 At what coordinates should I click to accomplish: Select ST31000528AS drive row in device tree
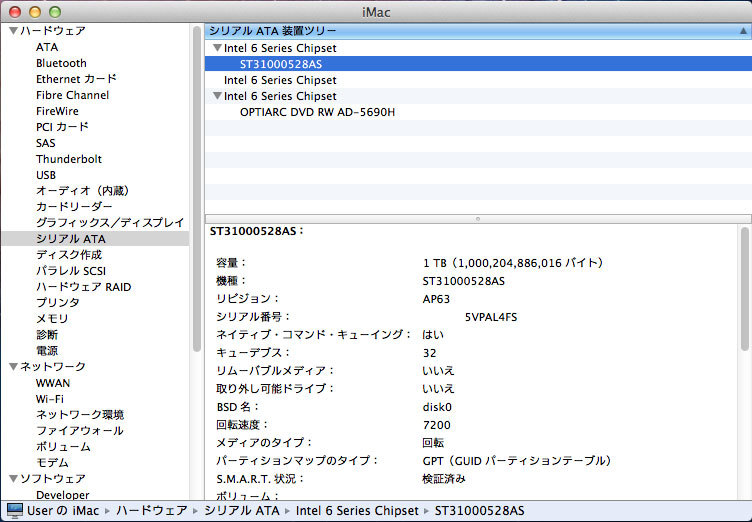tap(478, 64)
